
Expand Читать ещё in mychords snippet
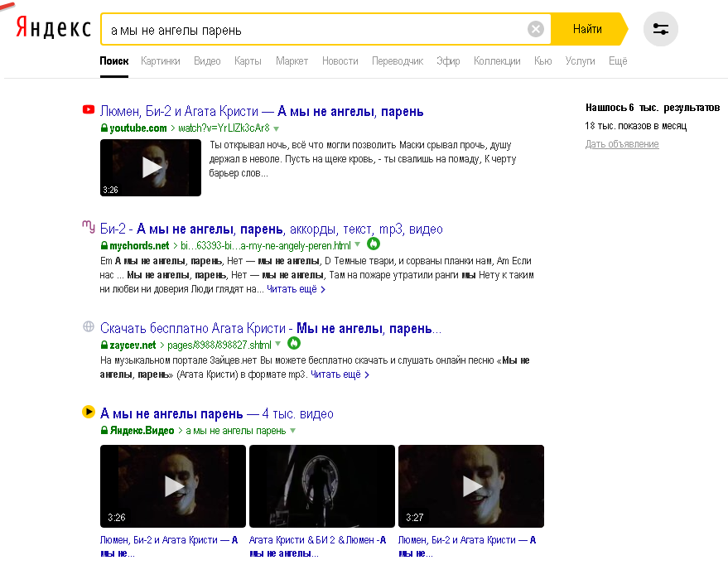tap(296, 289)
